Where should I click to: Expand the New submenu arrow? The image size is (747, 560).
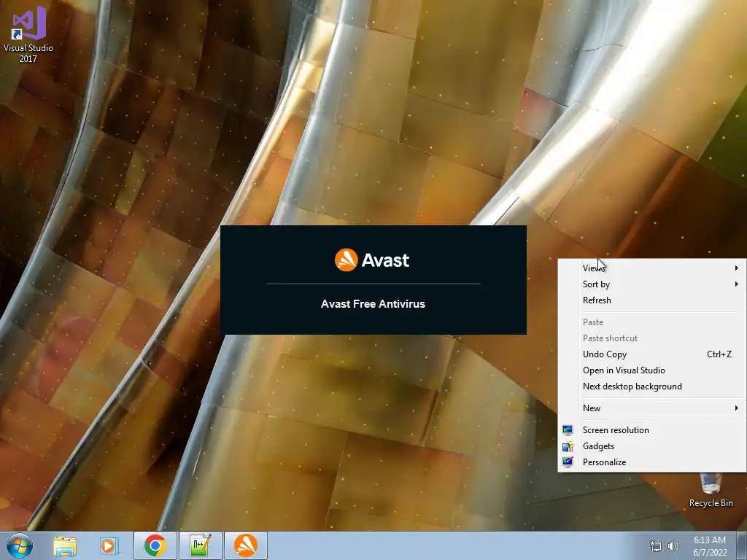(x=737, y=408)
